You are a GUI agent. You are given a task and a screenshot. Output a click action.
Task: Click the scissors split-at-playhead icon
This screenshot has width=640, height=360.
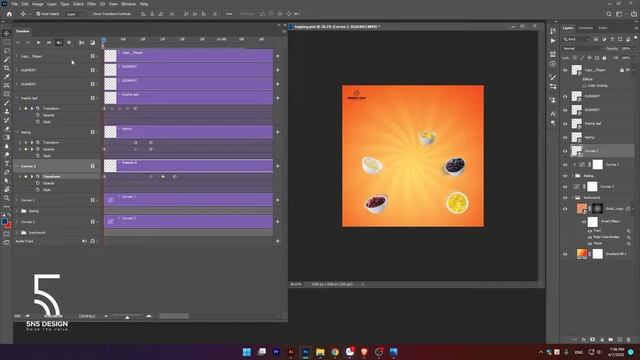(82, 42)
